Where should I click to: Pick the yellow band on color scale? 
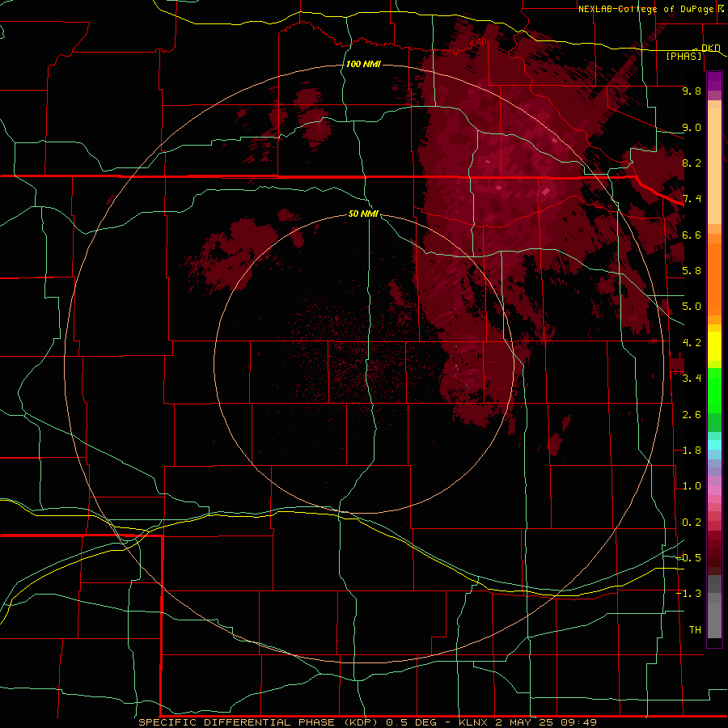[714, 346]
